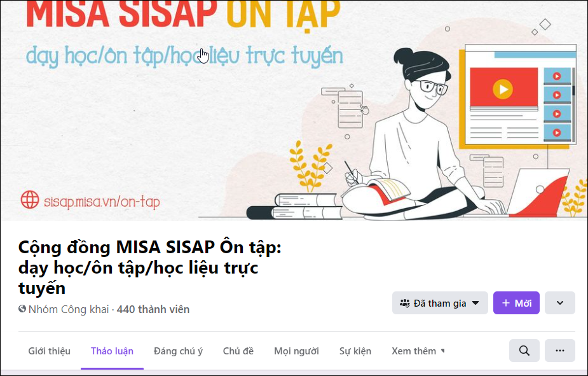Open the Đáng chú ý tab
Screen dimensions: 588x376
(x=178, y=351)
